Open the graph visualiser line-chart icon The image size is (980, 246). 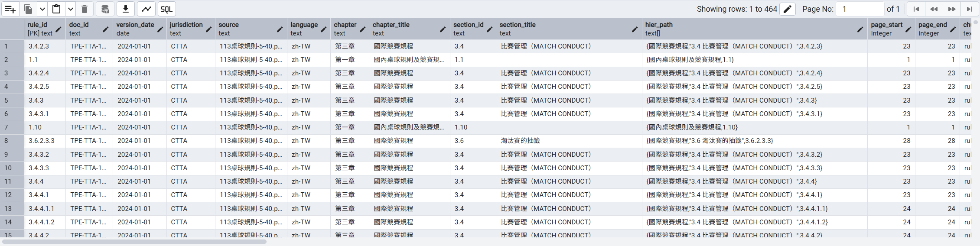(147, 9)
